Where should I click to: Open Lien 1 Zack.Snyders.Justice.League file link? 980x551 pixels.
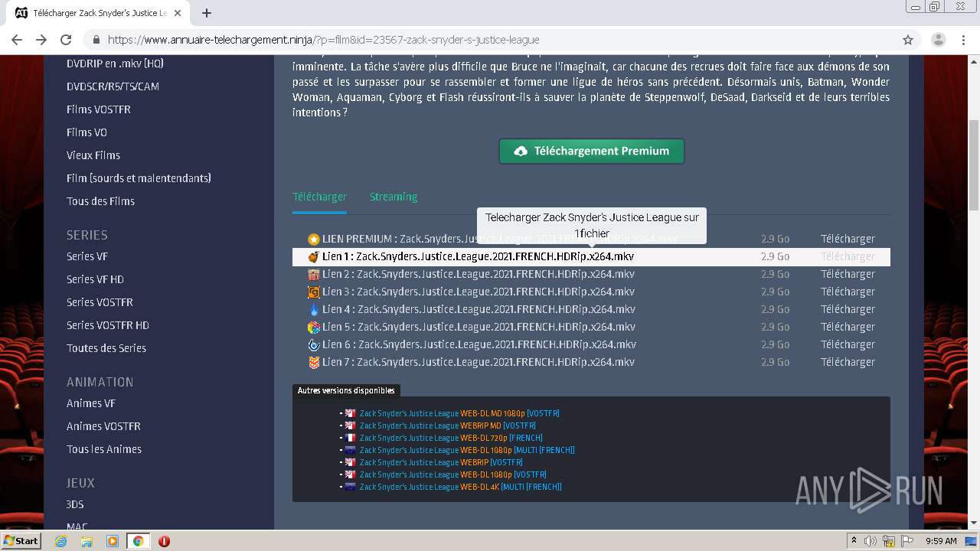(478, 256)
